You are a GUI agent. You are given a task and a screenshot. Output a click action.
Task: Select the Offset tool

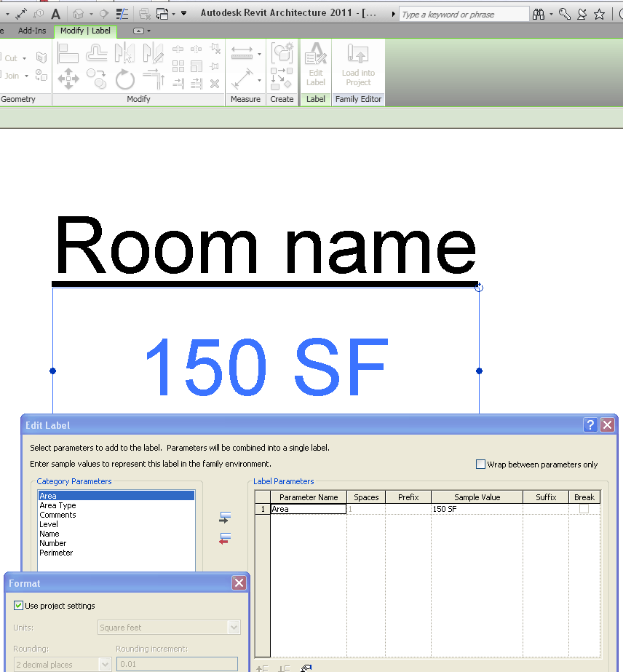click(96, 54)
